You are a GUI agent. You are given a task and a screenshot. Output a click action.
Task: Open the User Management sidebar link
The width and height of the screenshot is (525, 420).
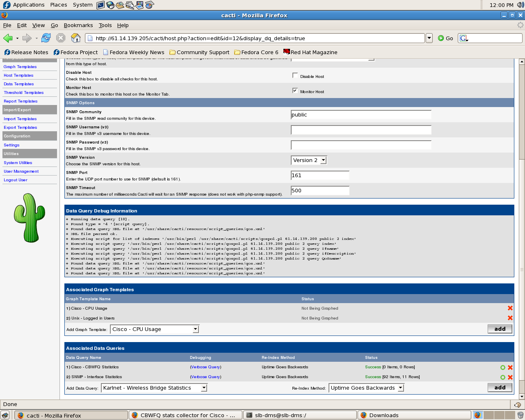pyautogui.click(x=21, y=171)
